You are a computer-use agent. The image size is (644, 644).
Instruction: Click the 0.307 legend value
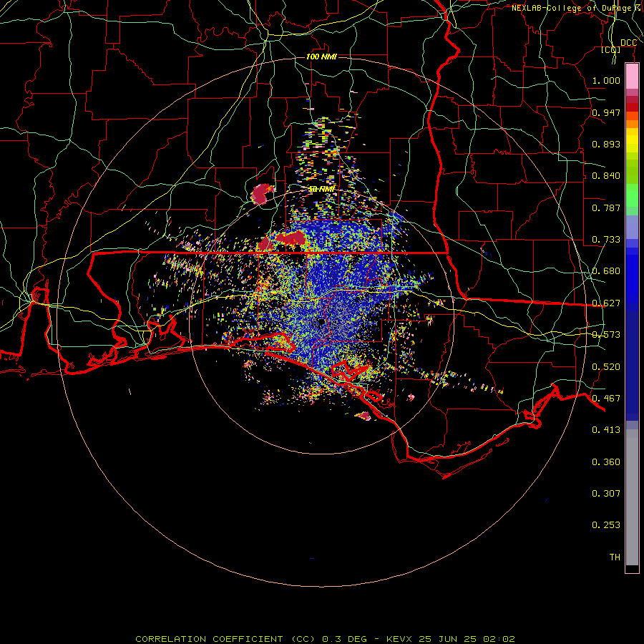[x=606, y=494]
